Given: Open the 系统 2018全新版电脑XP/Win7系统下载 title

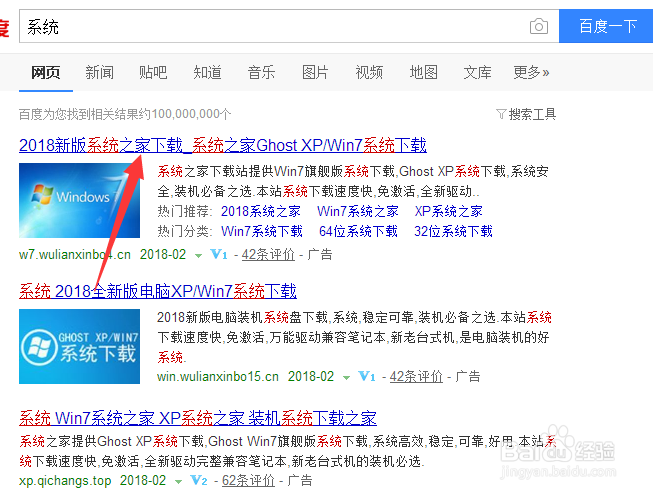Looking at the screenshot, I should tap(158, 291).
